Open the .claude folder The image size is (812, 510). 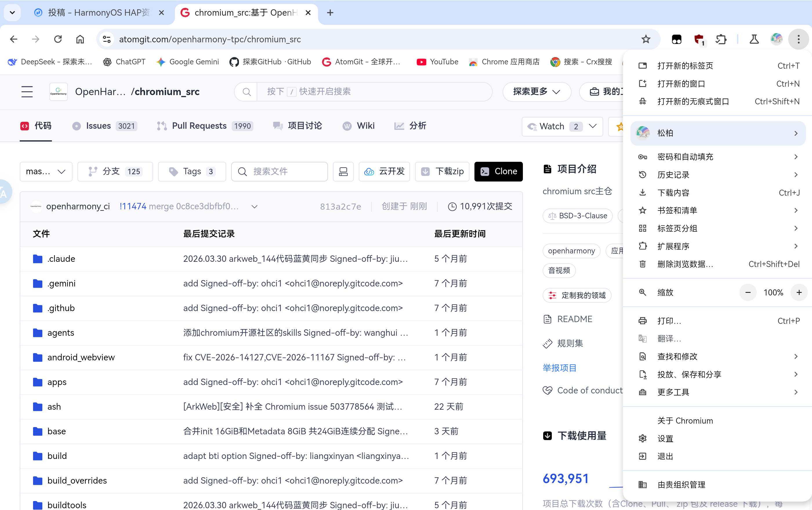point(61,259)
